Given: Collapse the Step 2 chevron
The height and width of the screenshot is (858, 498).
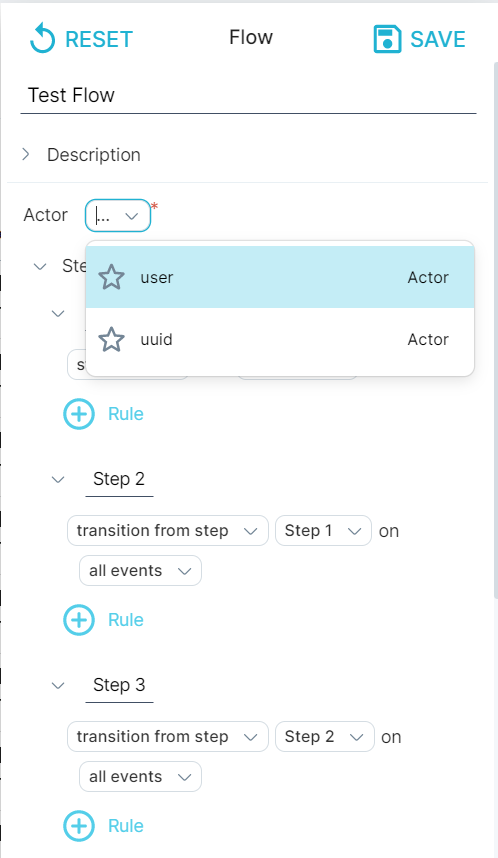Looking at the screenshot, I should click(x=58, y=479).
